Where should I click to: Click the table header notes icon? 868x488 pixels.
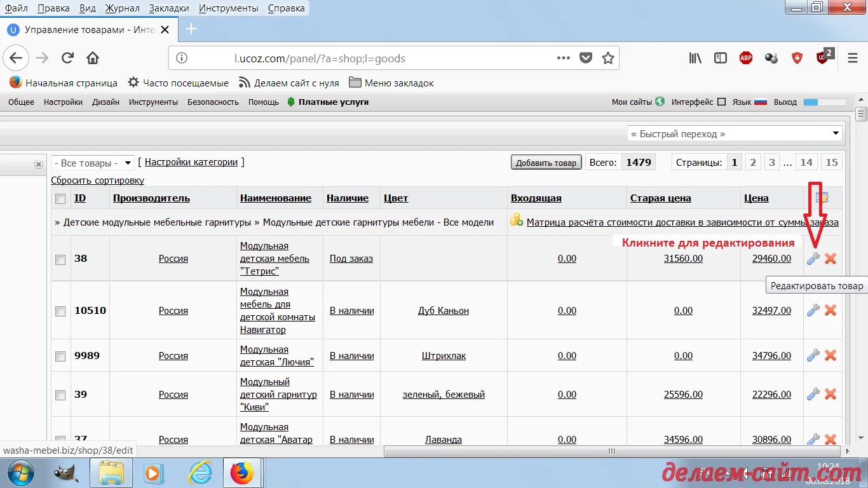tap(822, 198)
